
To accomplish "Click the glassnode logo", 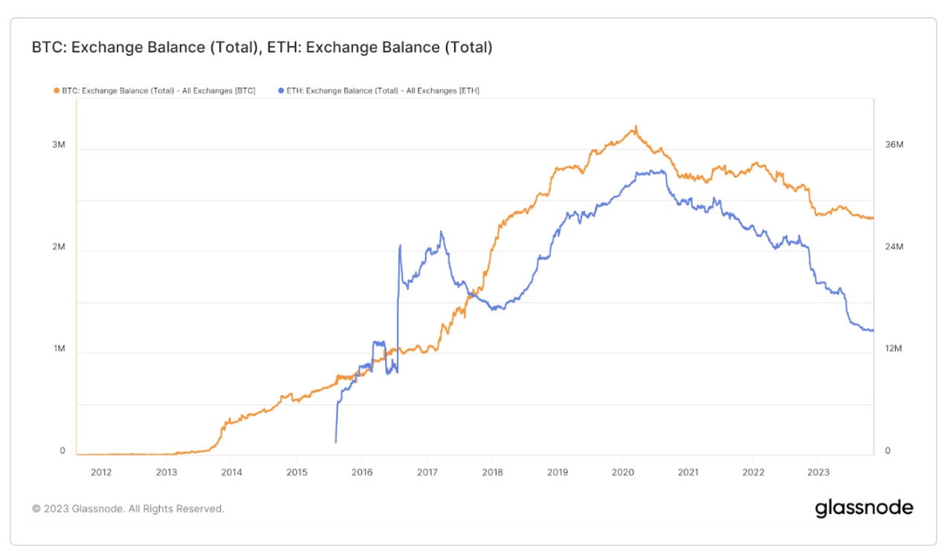I will 864,508.
